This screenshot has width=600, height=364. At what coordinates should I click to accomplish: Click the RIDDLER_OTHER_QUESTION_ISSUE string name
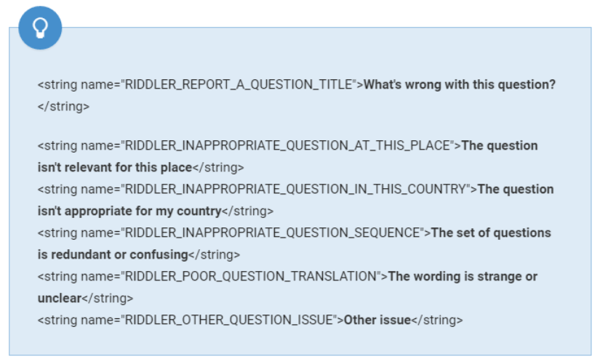228,320
